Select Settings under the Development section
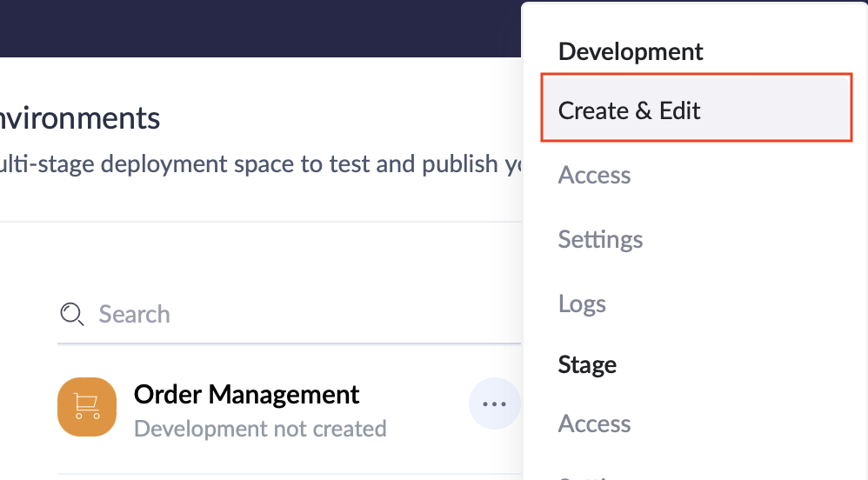The height and width of the screenshot is (480, 868). coord(600,239)
